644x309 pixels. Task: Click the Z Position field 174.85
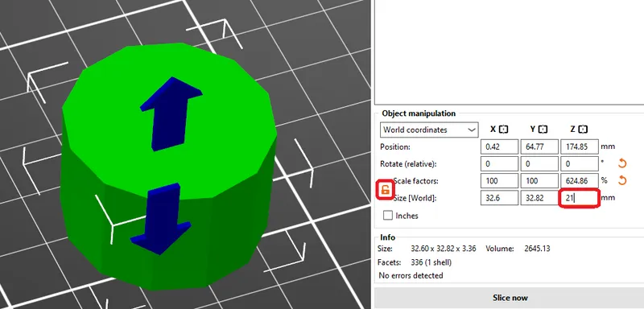(x=579, y=146)
